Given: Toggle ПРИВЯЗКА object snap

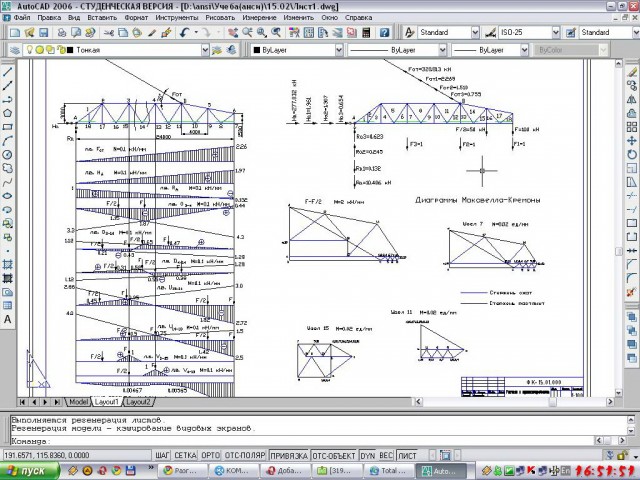Looking at the screenshot, I should pos(289,455).
